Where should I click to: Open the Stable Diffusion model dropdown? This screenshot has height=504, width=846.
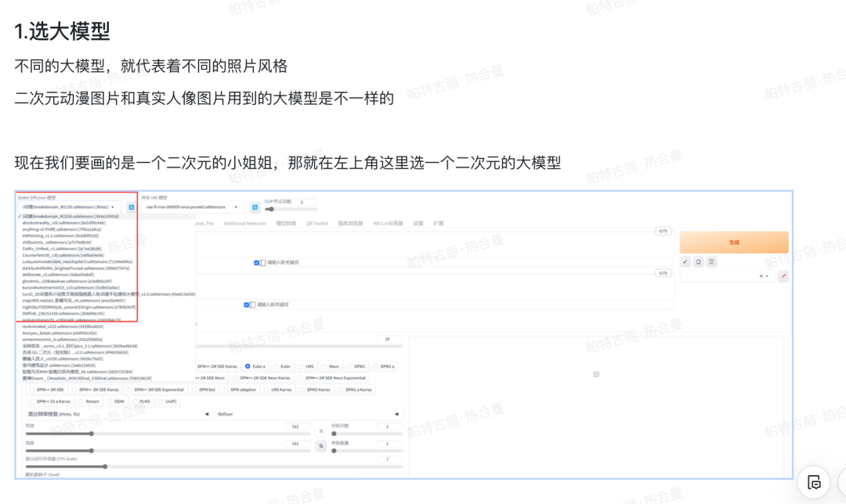point(68,207)
